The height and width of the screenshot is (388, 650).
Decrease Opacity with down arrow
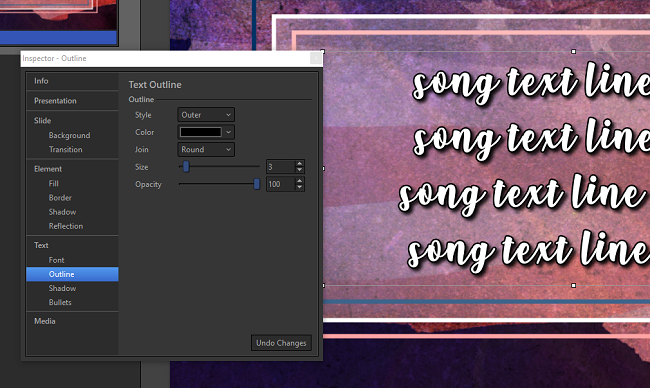point(300,188)
